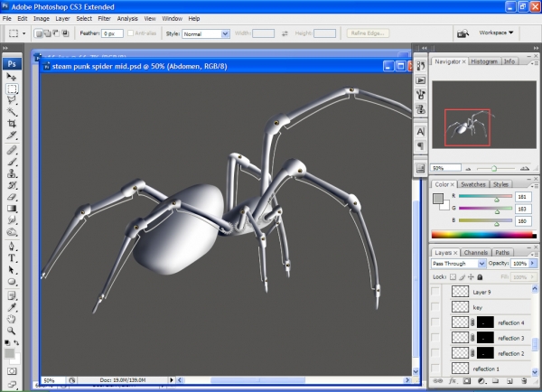Show the reflection 3 layer visibility
This screenshot has width=542, height=392.
pyautogui.click(x=435, y=338)
